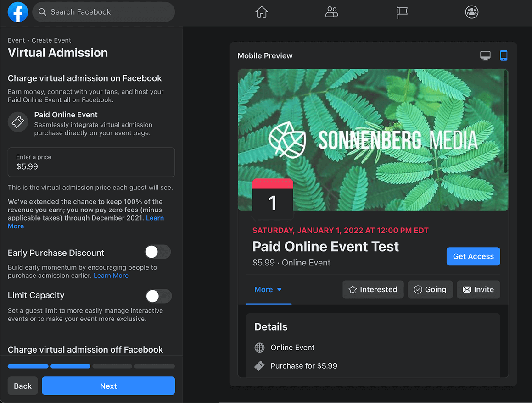The image size is (532, 403).
Task: Click the search magnifier icon
Action: click(42, 12)
